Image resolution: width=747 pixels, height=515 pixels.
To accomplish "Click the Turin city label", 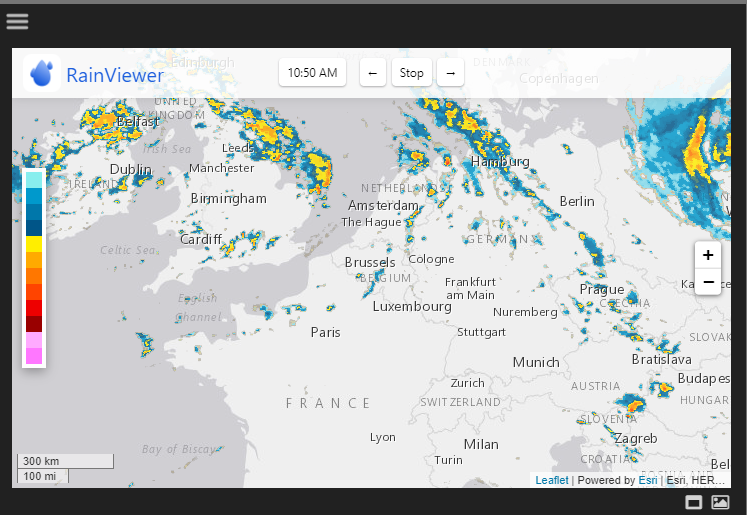I will point(448,460).
